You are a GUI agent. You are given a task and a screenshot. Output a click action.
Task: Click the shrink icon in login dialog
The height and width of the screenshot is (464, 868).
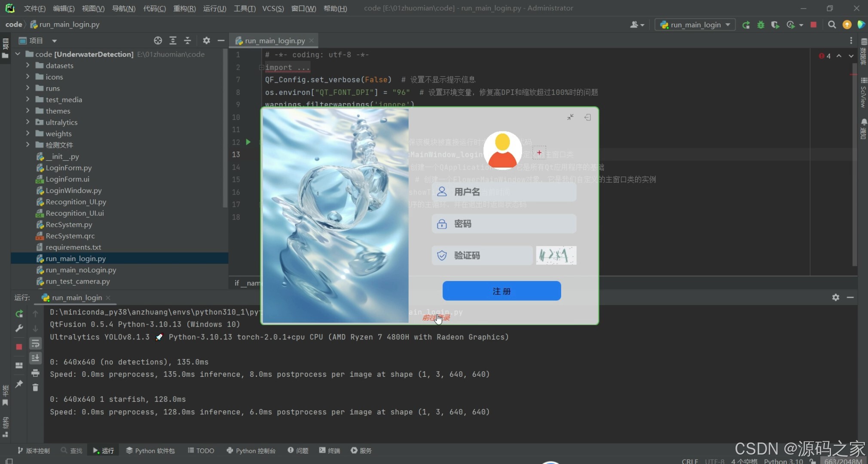pyautogui.click(x=570, y=117)
